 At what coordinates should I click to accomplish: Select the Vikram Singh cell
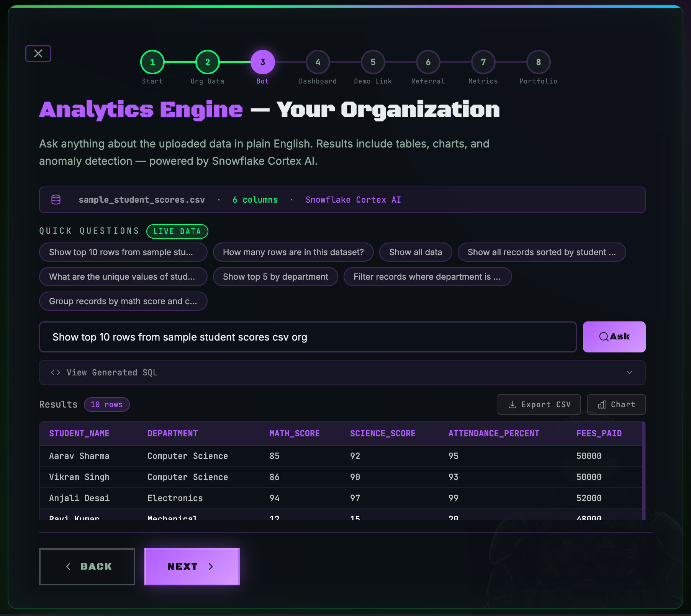coord(79,477)
